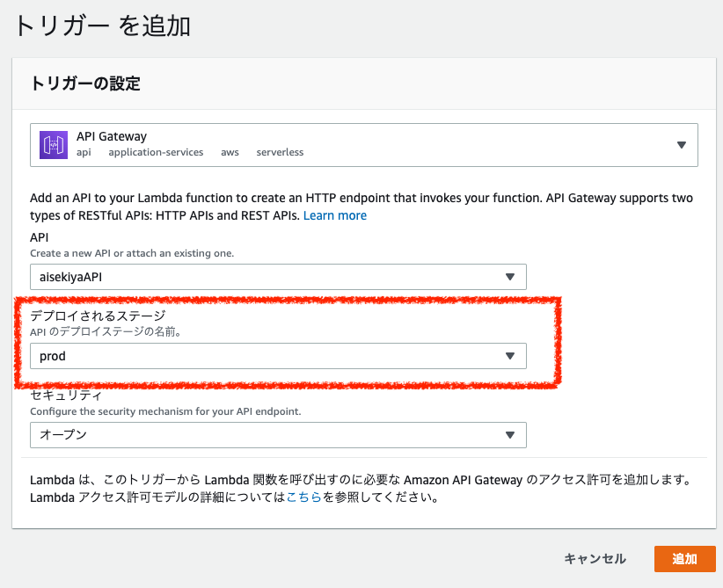Screen dimensions: 723x588
Task: Open the オープン security dropdown
Action: [x=278, y=435]
